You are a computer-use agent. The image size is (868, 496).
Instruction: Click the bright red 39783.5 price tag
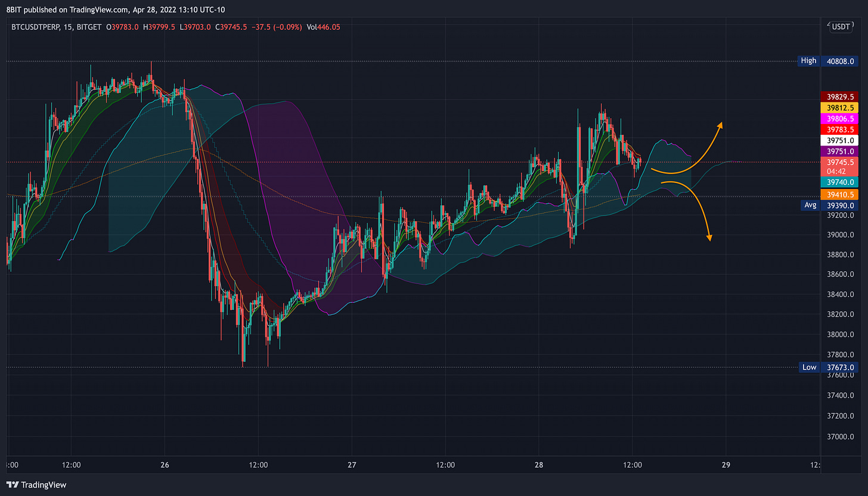tap(839, 129)
